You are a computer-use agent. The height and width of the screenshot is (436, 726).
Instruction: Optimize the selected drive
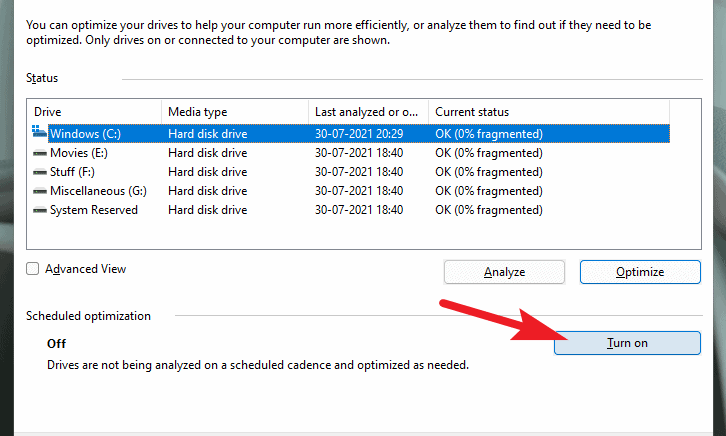tap(640, 272)
